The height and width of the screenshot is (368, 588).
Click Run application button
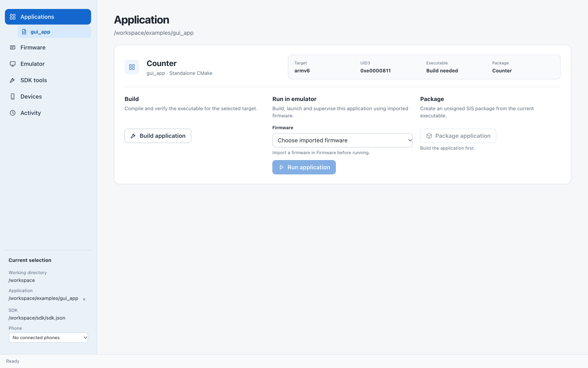pos(304,167)
